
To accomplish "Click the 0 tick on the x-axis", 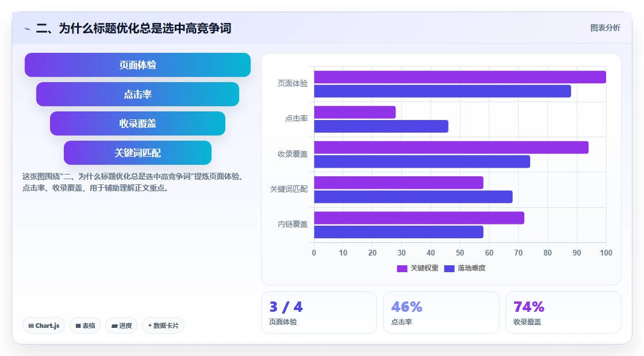I will coord(314,253).
